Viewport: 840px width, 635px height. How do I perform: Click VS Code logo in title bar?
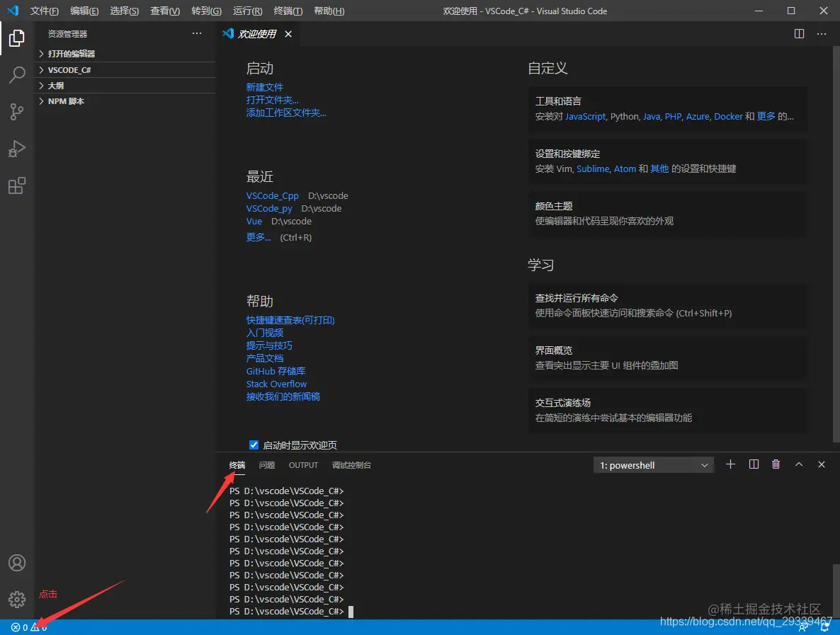click(x=13, y=11)
